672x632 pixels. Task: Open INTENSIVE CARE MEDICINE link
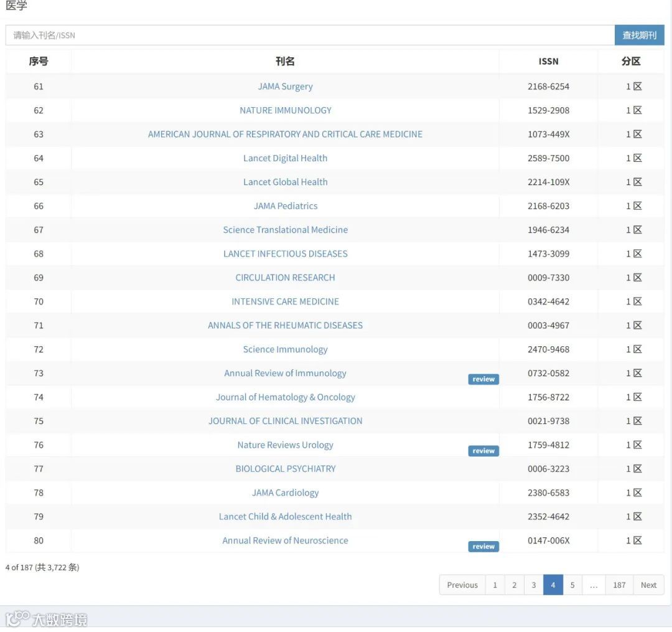285,301
